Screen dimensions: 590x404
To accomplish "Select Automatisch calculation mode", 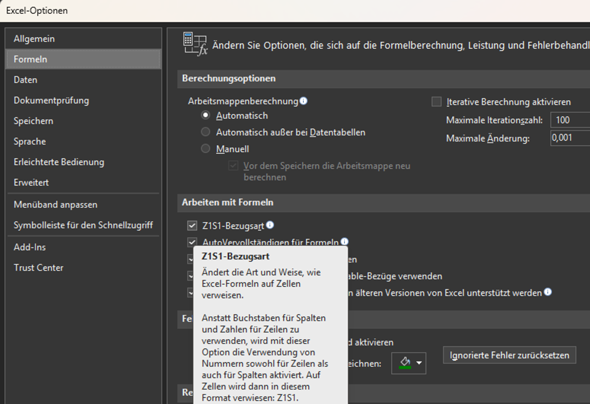I will (205, 115).
